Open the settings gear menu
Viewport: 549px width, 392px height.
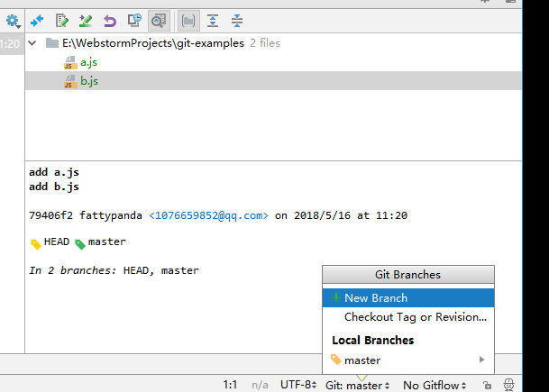(x=12, y=19)
